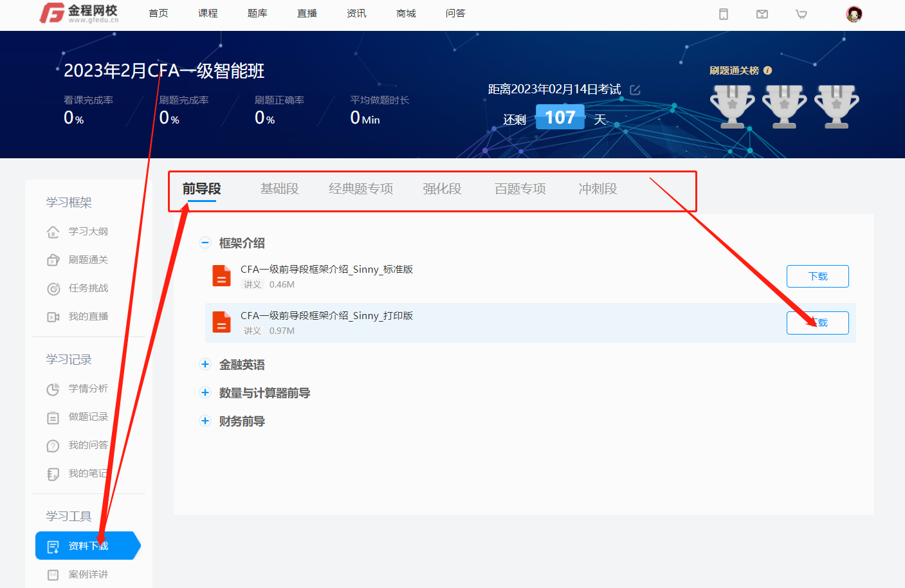Click the home icon beside 学习大纲

(x=53, y=232)
